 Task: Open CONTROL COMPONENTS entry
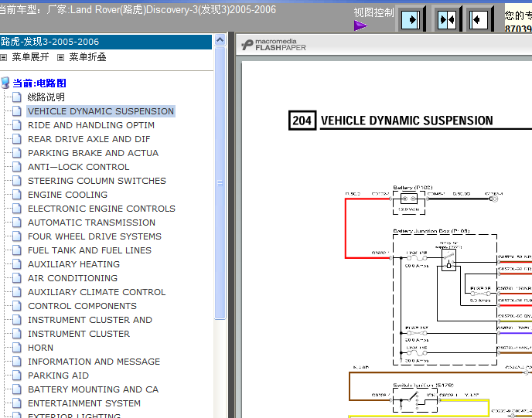(x=83, y=306)
